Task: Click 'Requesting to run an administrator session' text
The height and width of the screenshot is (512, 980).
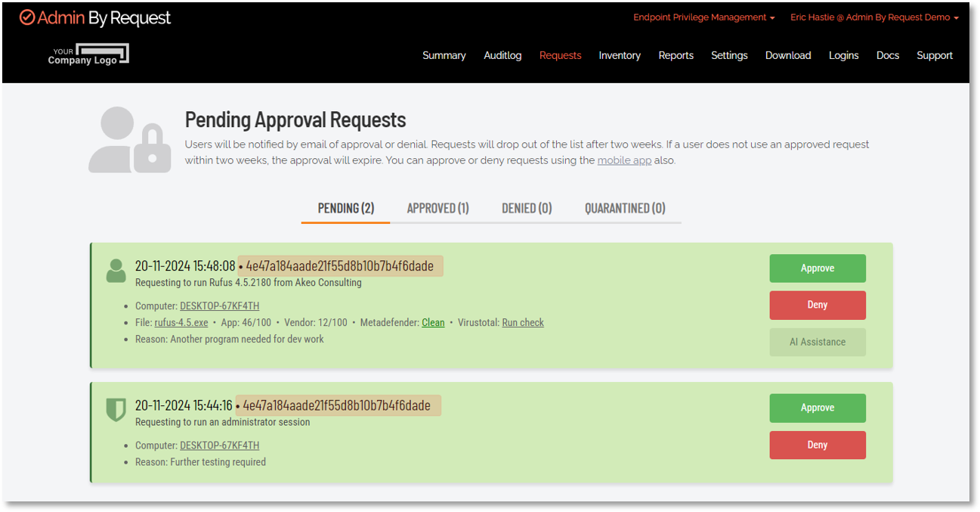Action: [x=223, y=422]
